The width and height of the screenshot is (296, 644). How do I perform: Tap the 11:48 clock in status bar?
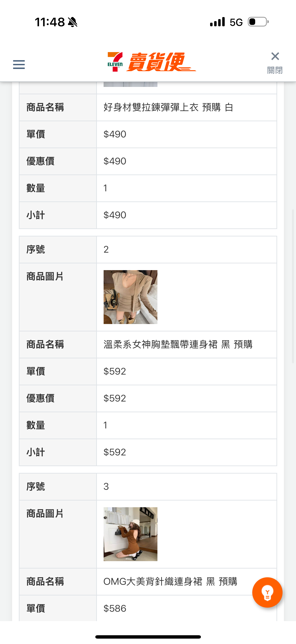(50, 22)
